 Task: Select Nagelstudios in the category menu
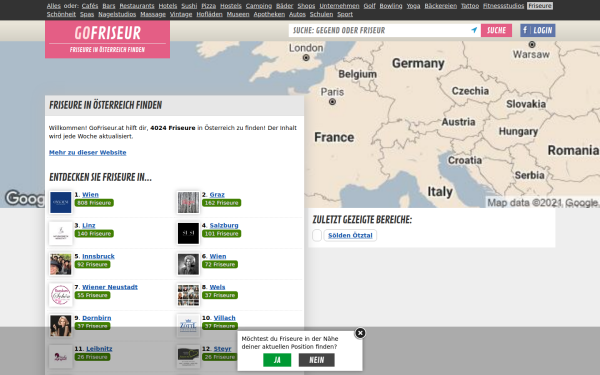[x=117, y=14]
